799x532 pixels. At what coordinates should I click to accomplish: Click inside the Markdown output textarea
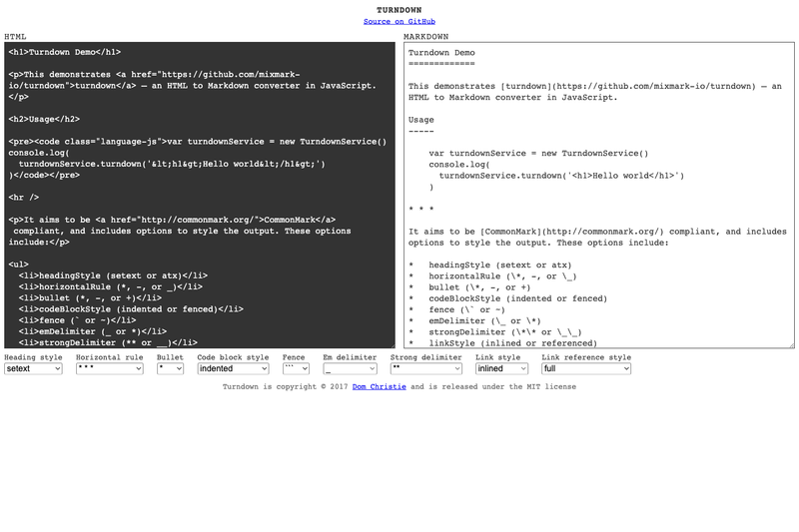point(598,195)
